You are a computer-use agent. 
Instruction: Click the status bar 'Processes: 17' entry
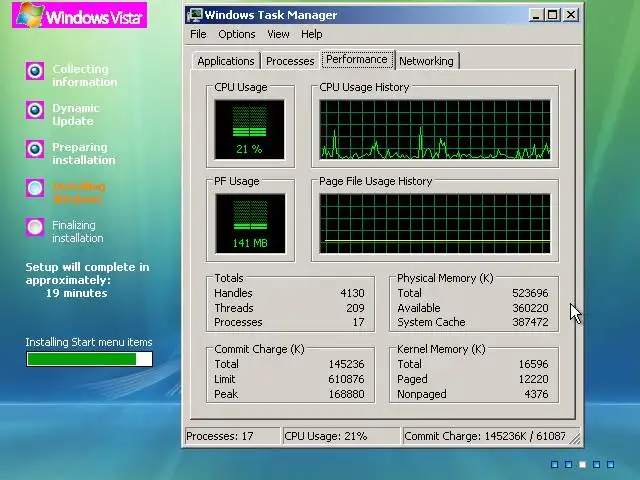pos(232,436)
